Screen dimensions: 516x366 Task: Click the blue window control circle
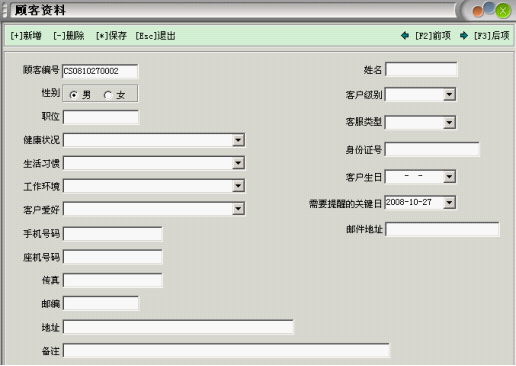click(x=489, y=8)
